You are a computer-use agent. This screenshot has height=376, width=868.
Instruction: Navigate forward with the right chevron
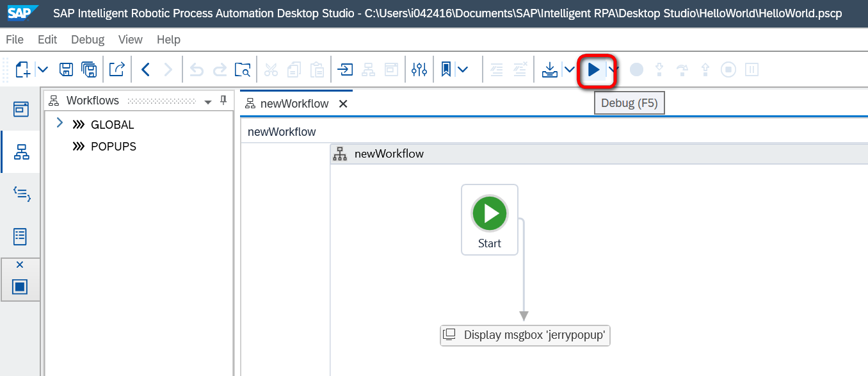[168, 69]
